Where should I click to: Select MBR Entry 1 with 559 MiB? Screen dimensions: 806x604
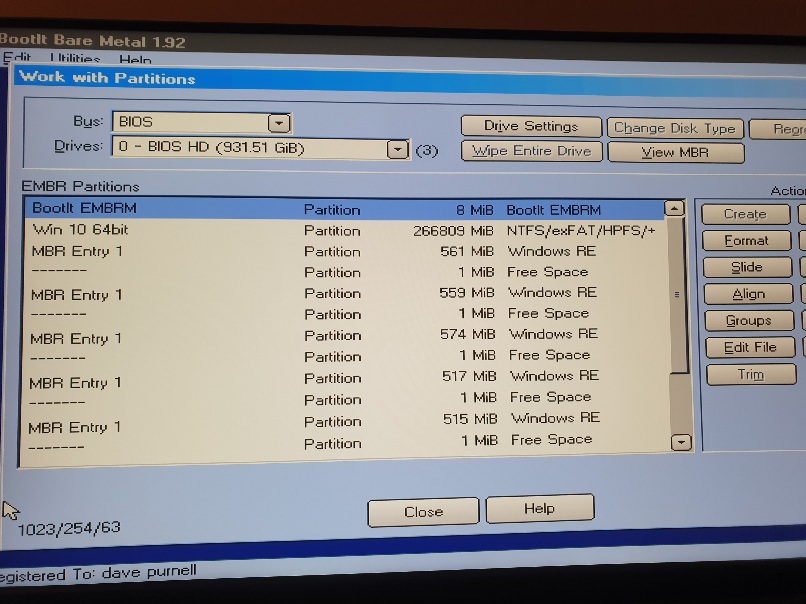click(x=345, y=294)
